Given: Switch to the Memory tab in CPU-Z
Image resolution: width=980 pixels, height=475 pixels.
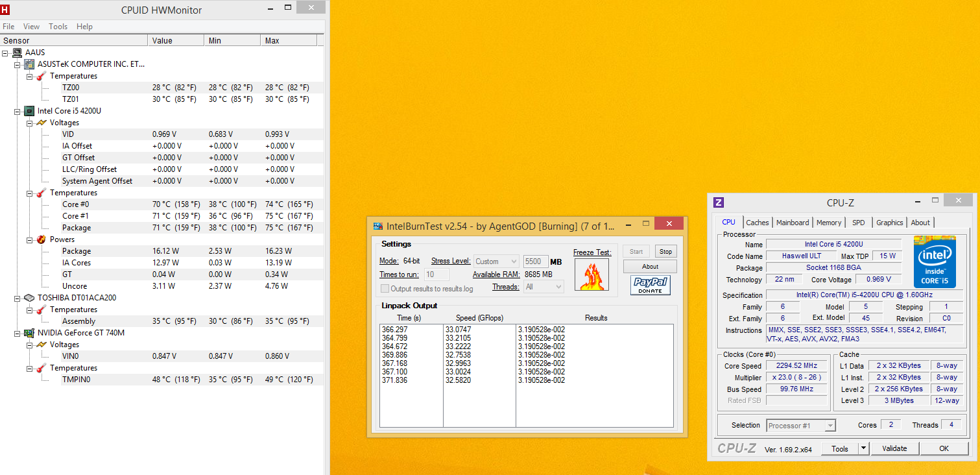Looking at the screenshot, I should [x=828, y=223].
